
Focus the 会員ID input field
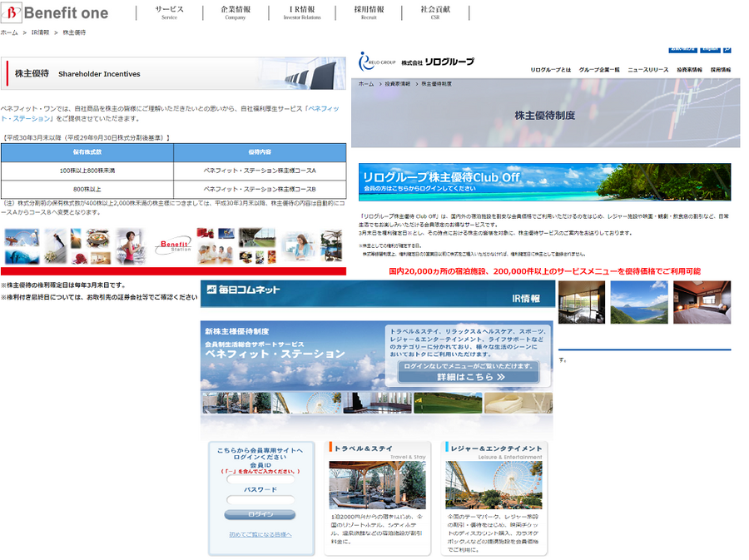(x=260, y=478)
